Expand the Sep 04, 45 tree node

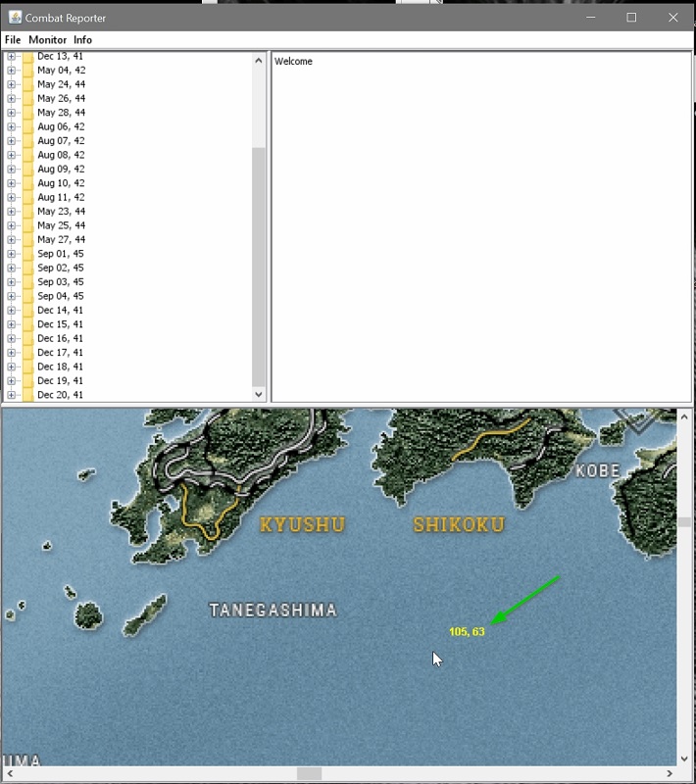[11, 296]
